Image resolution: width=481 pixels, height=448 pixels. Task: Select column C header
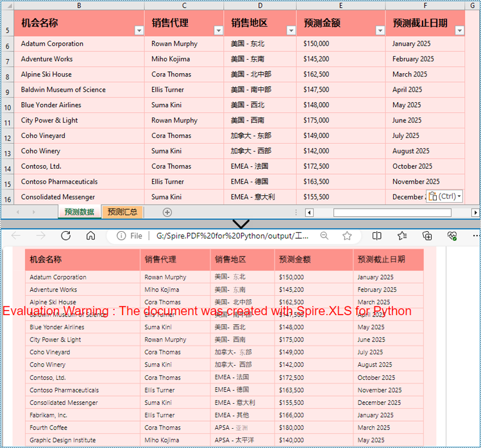pyautogui.click(x=184, y=6)
